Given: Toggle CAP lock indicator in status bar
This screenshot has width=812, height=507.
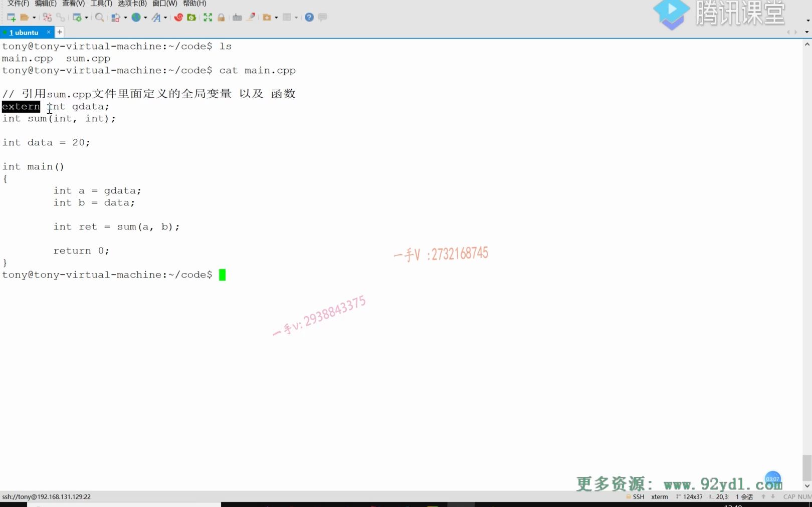Looking at the screenshot, I should [789, 496].
